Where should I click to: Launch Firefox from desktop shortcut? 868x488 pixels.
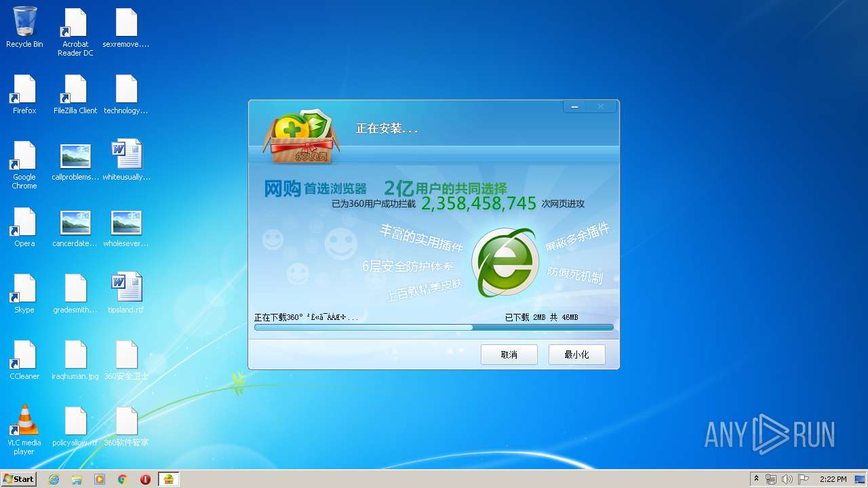24,94
